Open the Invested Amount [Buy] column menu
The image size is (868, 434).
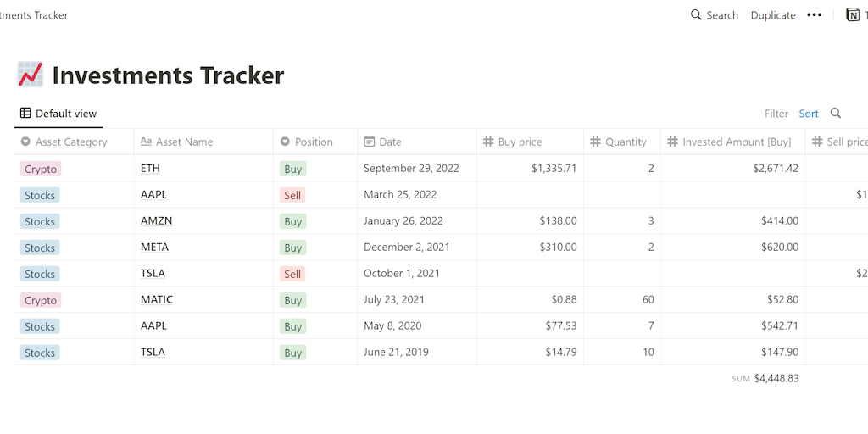(x=736, y=142)
